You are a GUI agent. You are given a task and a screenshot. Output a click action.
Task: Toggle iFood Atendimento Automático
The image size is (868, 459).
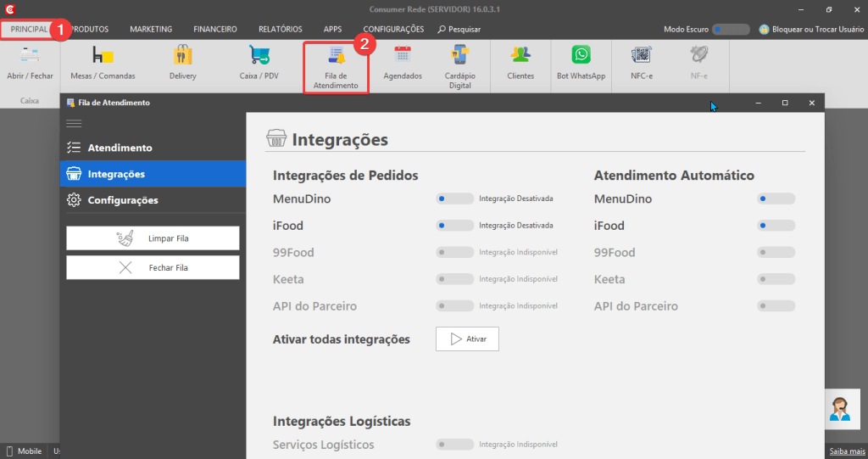pyautogui.click(x=776, y=226)
